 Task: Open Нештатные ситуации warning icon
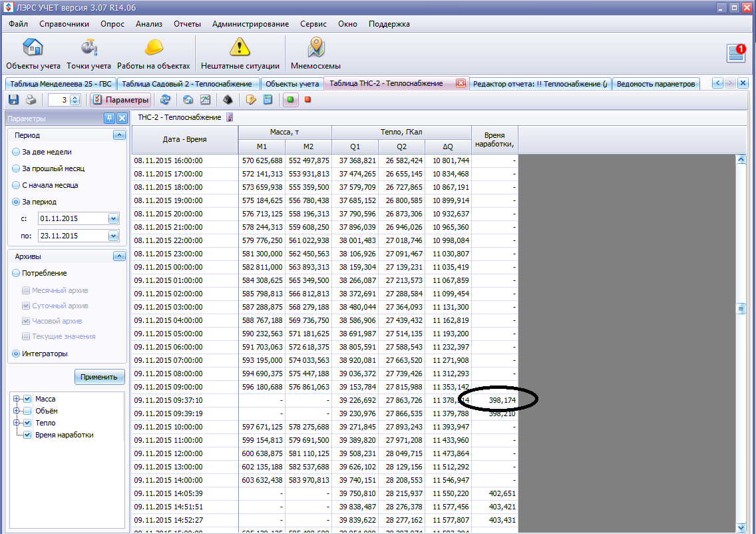[240, 53]
